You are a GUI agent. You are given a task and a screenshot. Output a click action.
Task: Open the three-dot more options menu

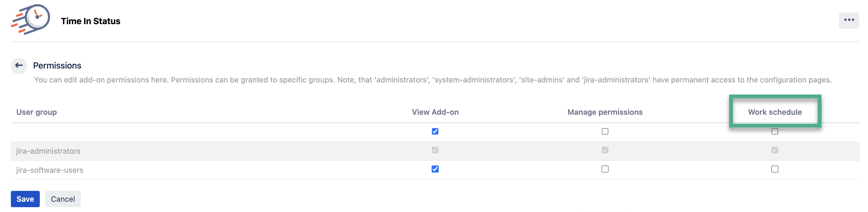point(848,20)
